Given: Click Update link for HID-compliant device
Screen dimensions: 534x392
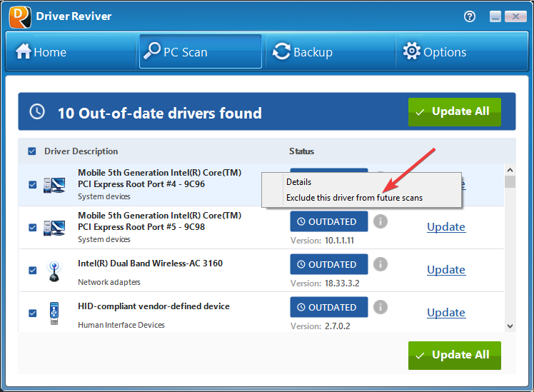Looking at the screenshot, I should click(x=446, y=313).
